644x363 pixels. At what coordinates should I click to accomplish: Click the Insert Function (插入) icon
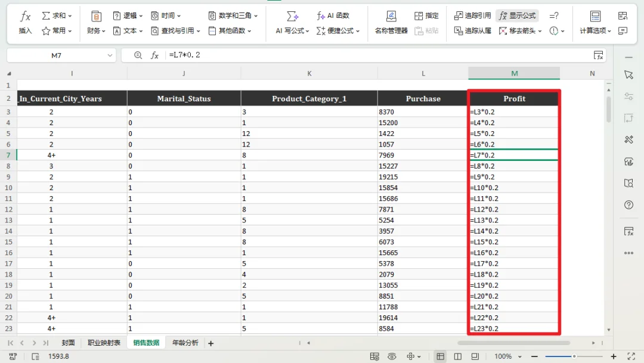click(25, 22)
